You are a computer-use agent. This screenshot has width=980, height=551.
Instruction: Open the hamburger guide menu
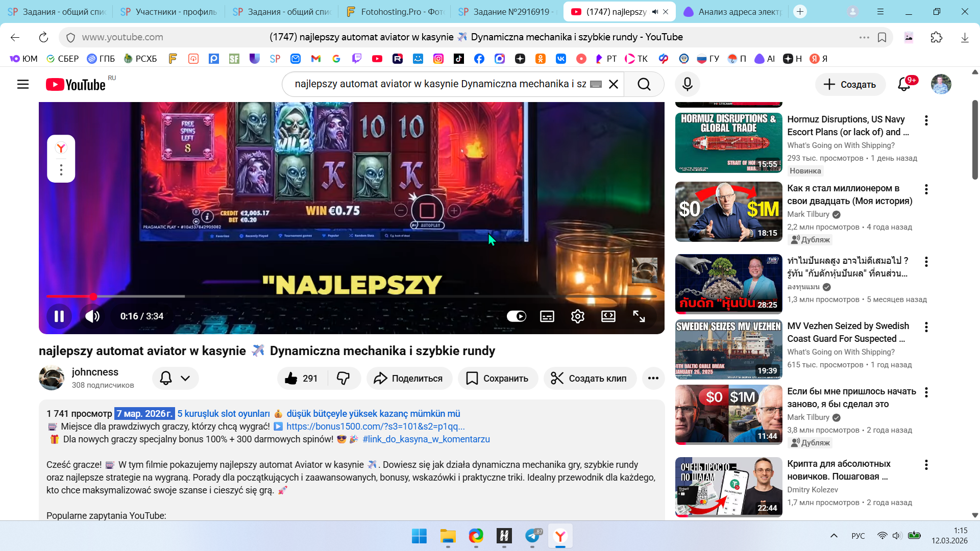[x=23, y=84]
